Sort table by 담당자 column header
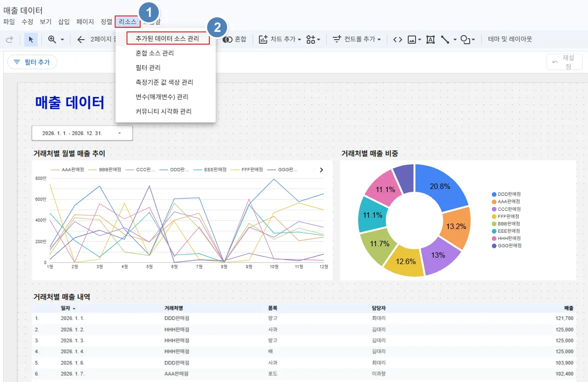588x382 pixels. click(x=379, y=308)
